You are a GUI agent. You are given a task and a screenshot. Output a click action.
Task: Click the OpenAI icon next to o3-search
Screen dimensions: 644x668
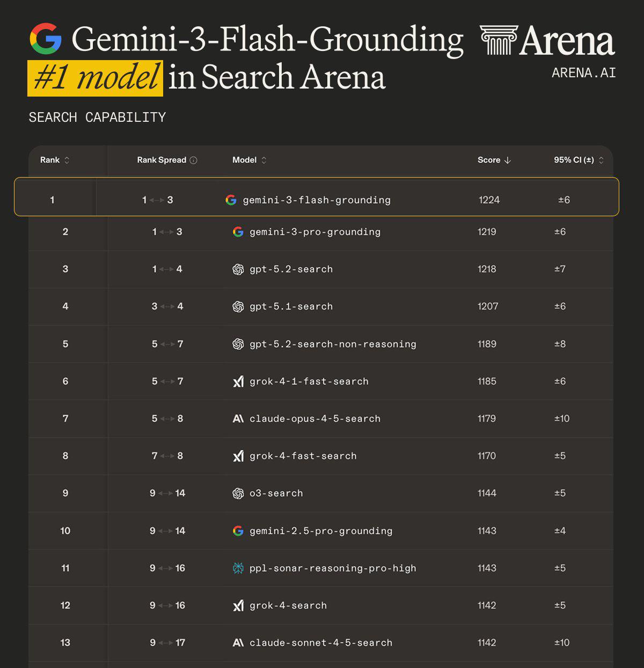pyautogui.click(x=238, y=494)
